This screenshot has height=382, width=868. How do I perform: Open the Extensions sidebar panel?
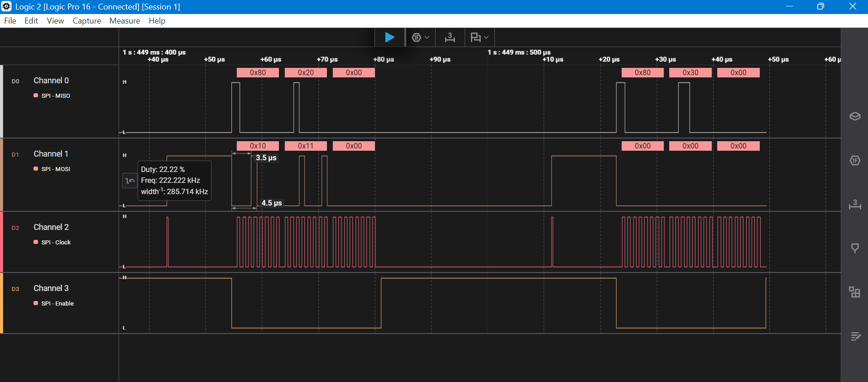pos(855,292)
